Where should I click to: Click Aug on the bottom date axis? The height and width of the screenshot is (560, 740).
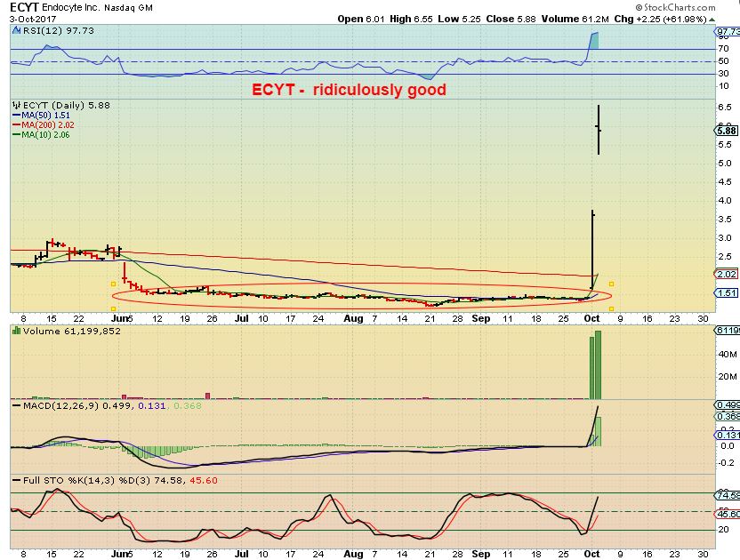pos(353,554)
